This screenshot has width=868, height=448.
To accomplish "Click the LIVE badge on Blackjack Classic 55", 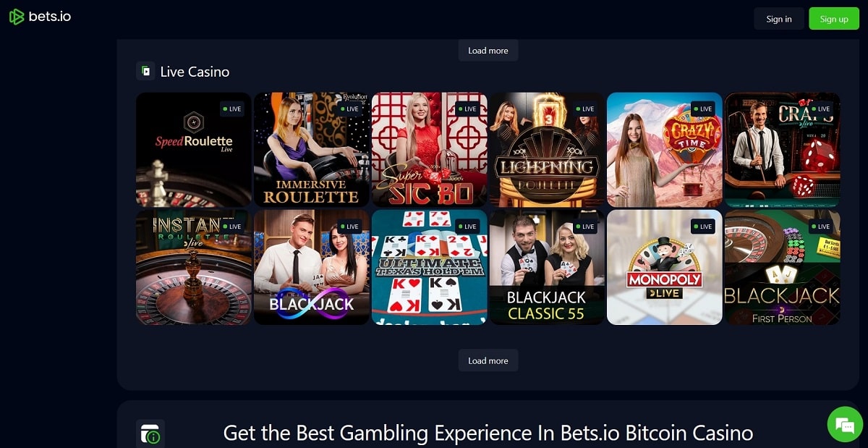I will click(x=585, y=227).
